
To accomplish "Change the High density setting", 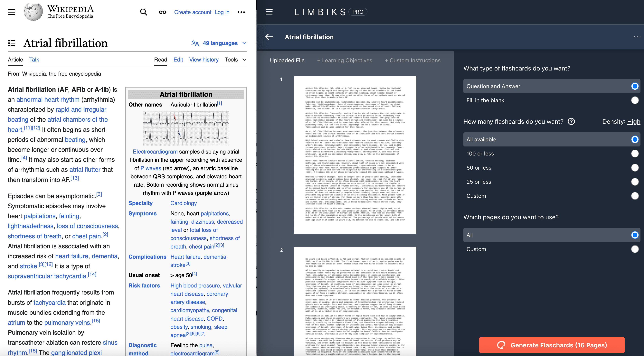I will tap(633, 121).
